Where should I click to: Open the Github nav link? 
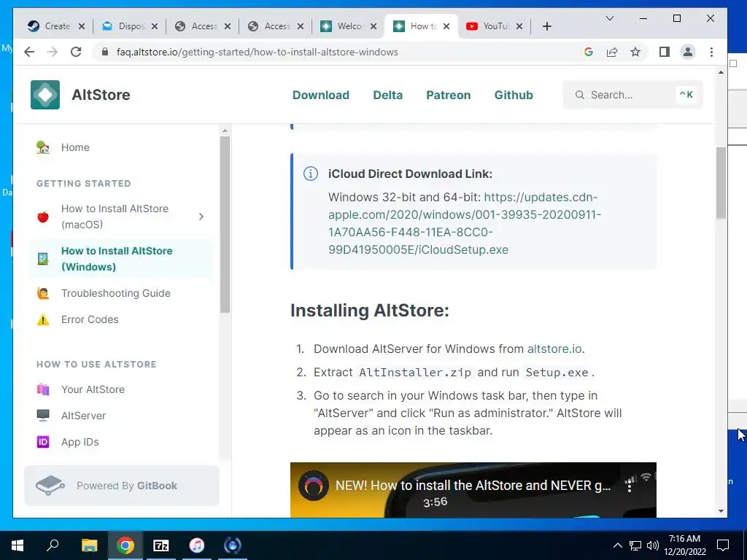pos(514,95)
